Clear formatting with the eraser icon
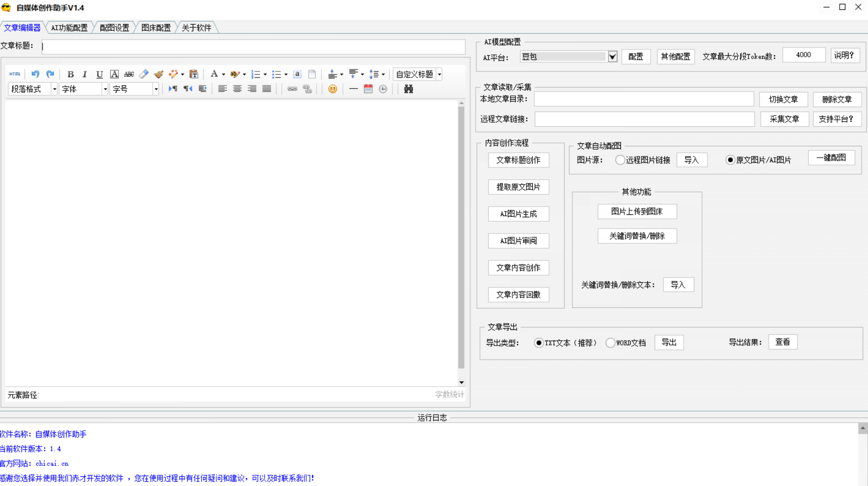This screenshot has height=486, width=868. 143,74
